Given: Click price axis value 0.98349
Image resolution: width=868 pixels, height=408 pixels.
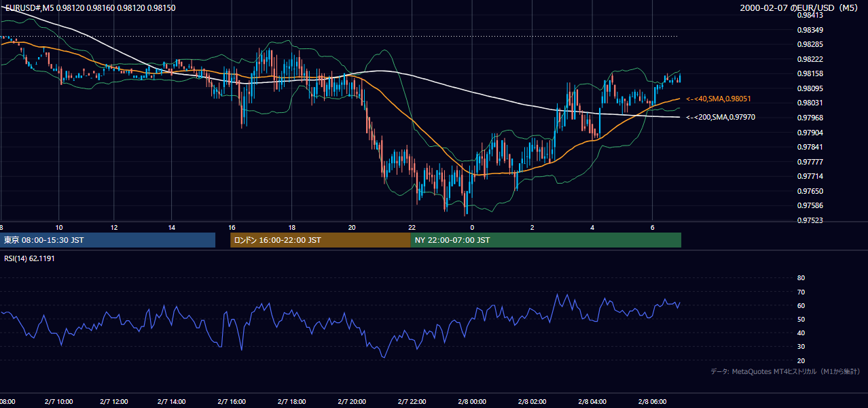Looking at the screenshot, I should (810, 30).
